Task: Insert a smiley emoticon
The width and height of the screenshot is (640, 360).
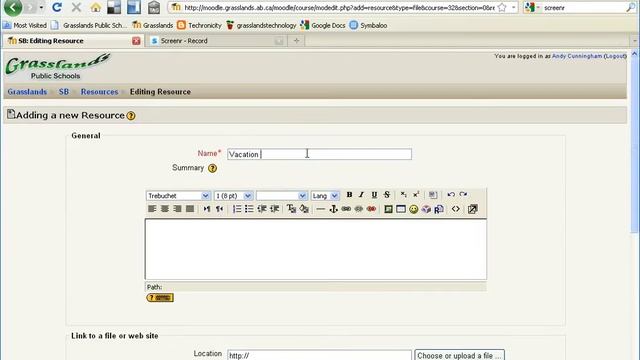Action: pos(413,209)
